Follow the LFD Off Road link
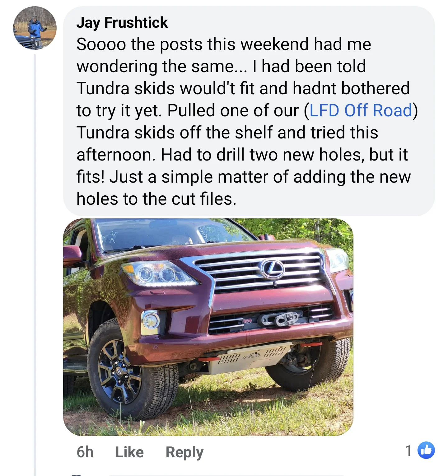Viewport: 448px width, 476px height. (361, 110)
